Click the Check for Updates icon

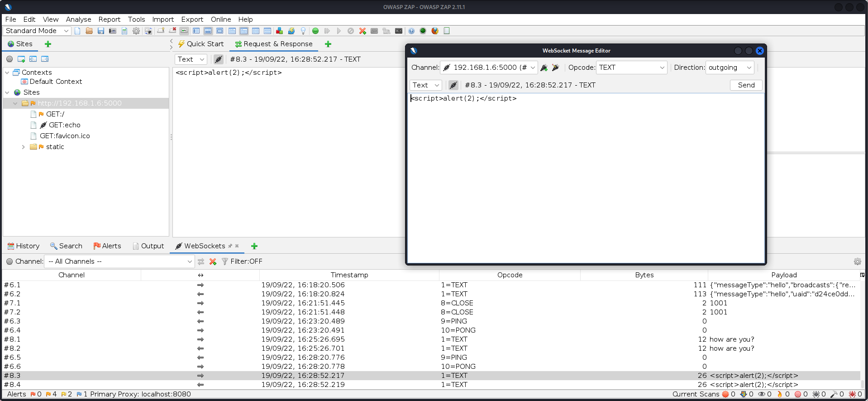click(x=291, y=31)
